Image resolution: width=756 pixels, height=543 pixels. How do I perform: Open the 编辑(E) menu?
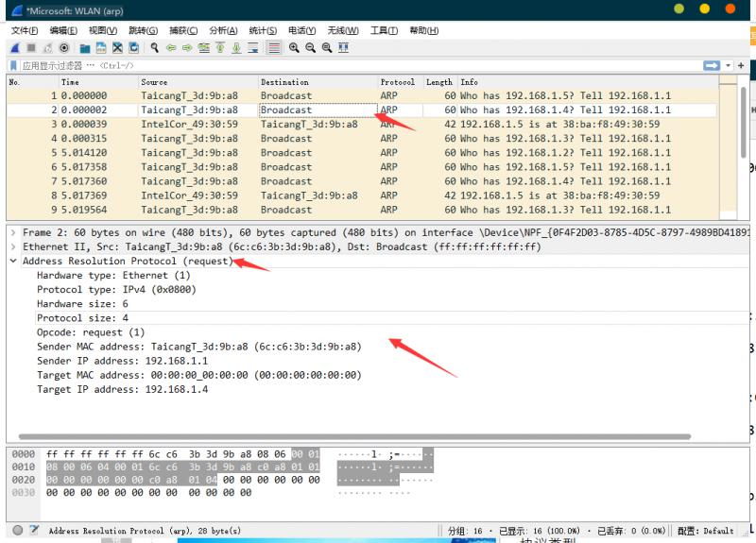63,30
